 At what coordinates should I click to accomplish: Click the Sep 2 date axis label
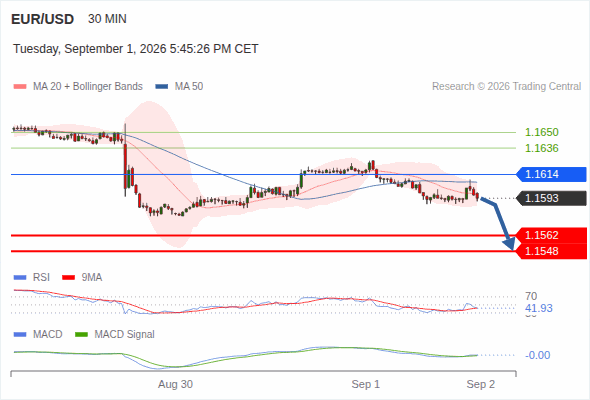481,384
